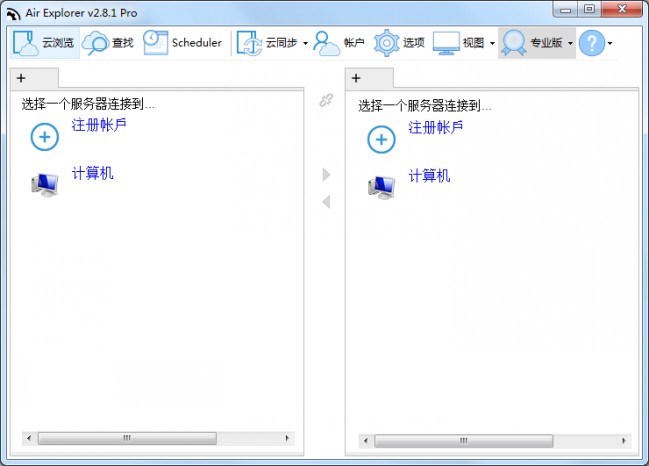
Task: Click the help question mark icon
Action: pos(591,43)
